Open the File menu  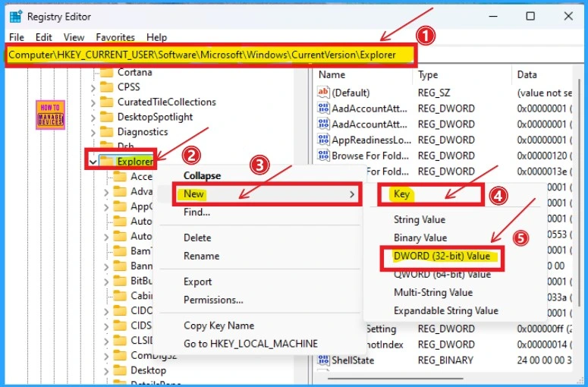pyautogui.click(x=17, y=37)
